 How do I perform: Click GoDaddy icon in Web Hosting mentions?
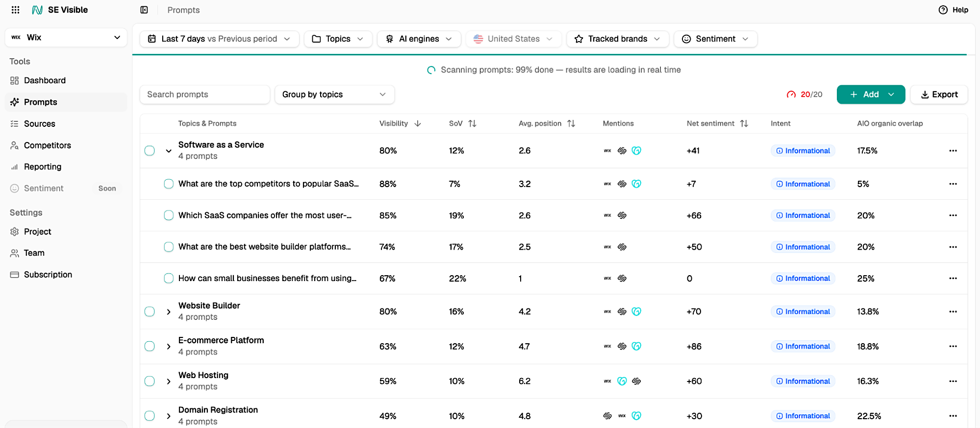622,381
